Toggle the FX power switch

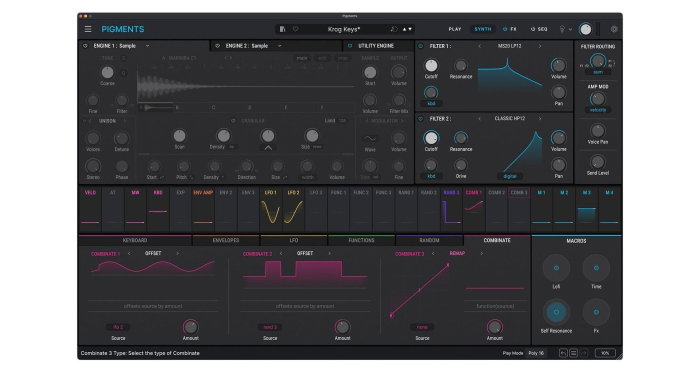point(505,29)
